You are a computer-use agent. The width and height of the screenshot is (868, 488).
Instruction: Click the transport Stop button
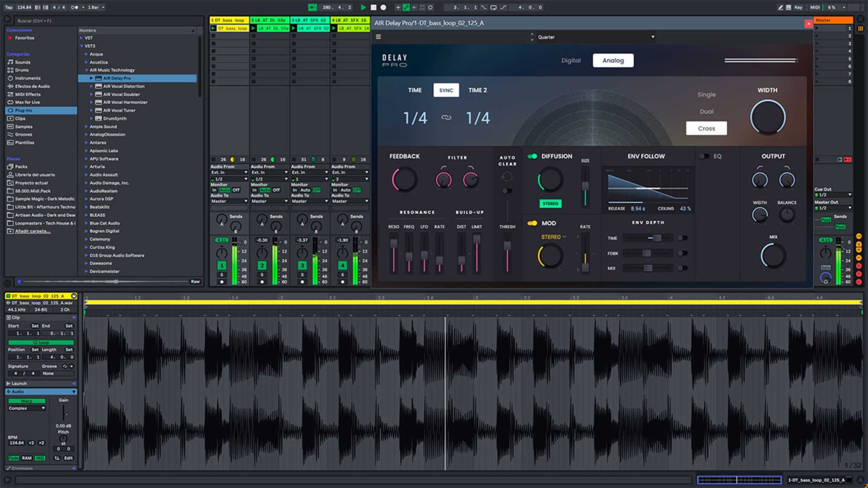(373, 7)
